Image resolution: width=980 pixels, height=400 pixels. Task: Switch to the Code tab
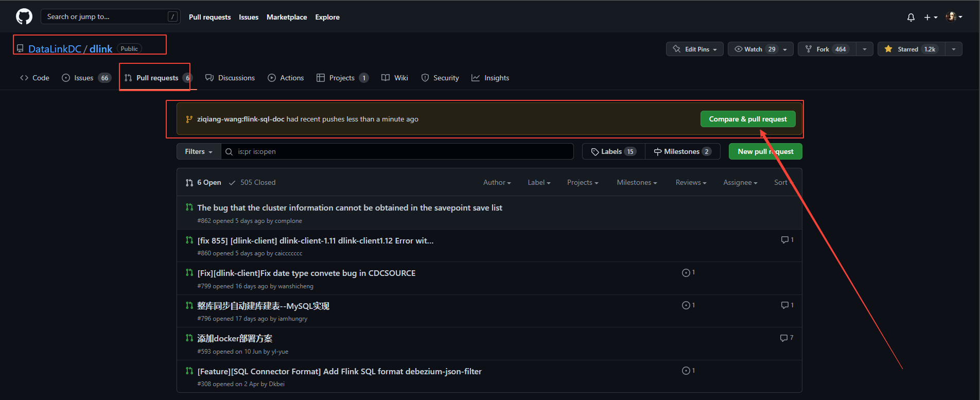coord(34,78)
